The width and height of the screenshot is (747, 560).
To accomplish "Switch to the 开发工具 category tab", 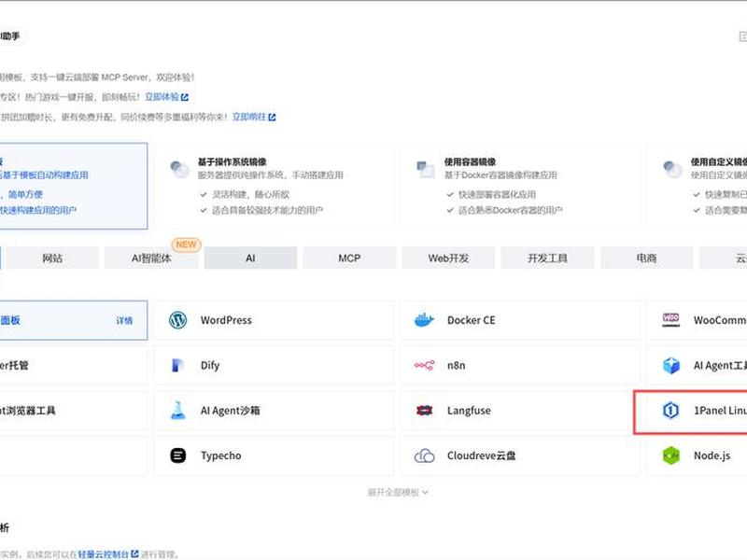I will coord(548,259).
